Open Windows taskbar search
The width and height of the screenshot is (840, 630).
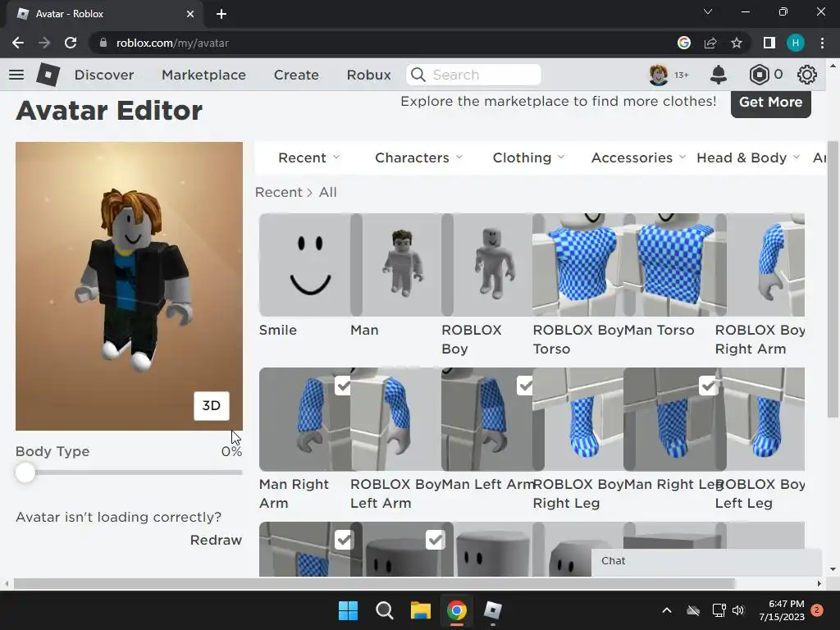coord(384,610)
